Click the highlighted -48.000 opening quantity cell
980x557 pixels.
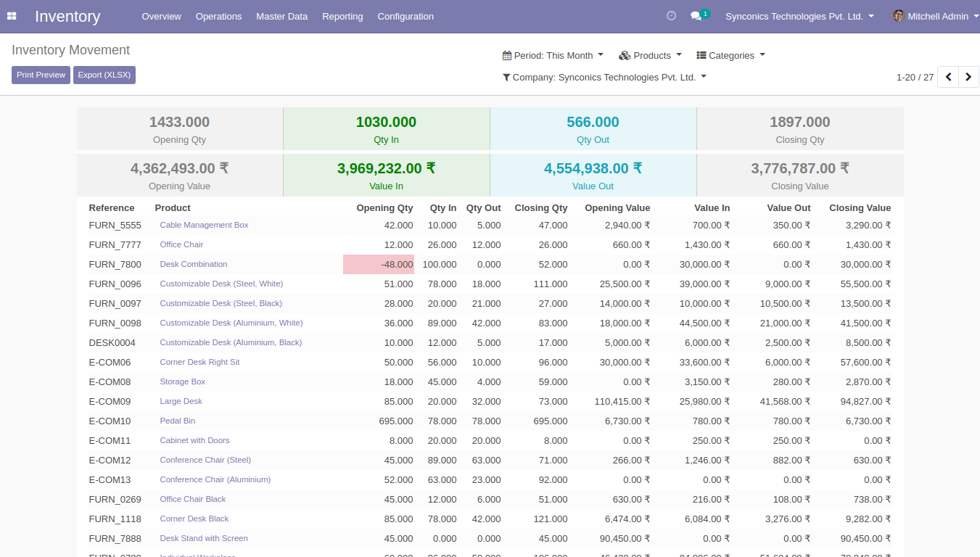click(x=379, y=265)
